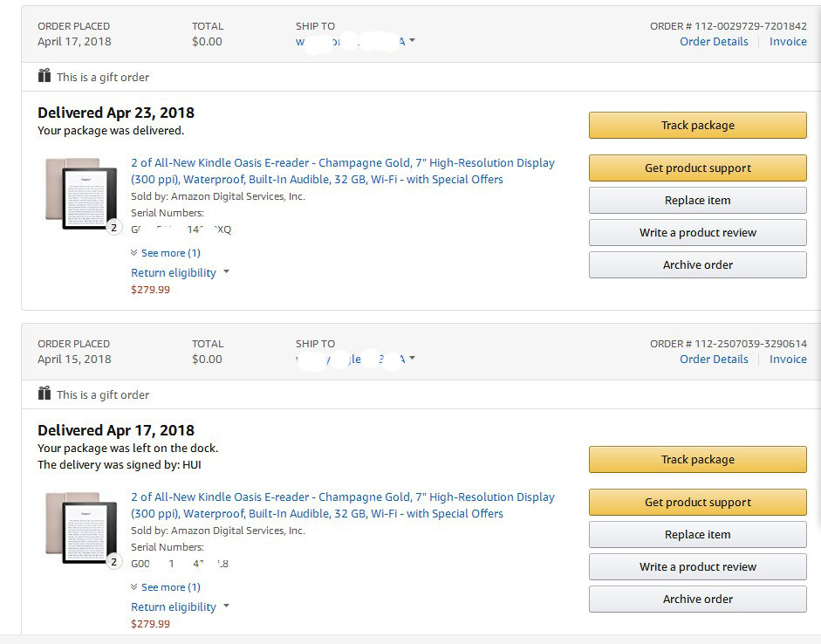Track package delivered Apr 23
Screen dimensions: 821x644
click(x=697, y=125)
